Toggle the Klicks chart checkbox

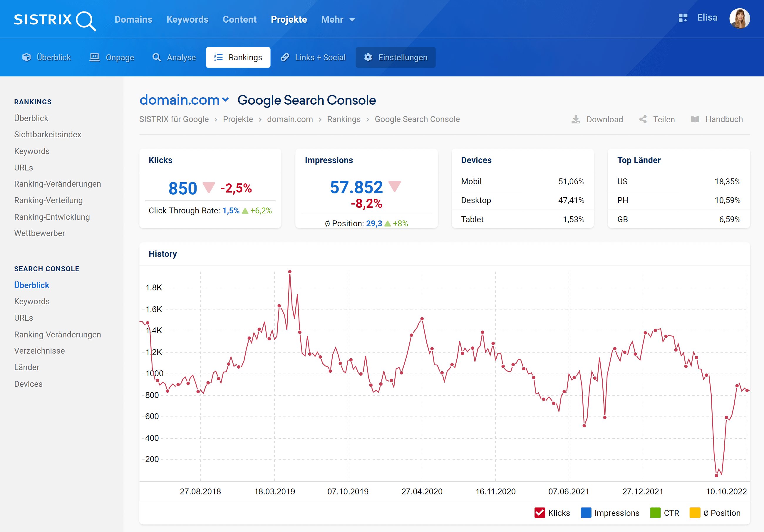tap(540, 513)
